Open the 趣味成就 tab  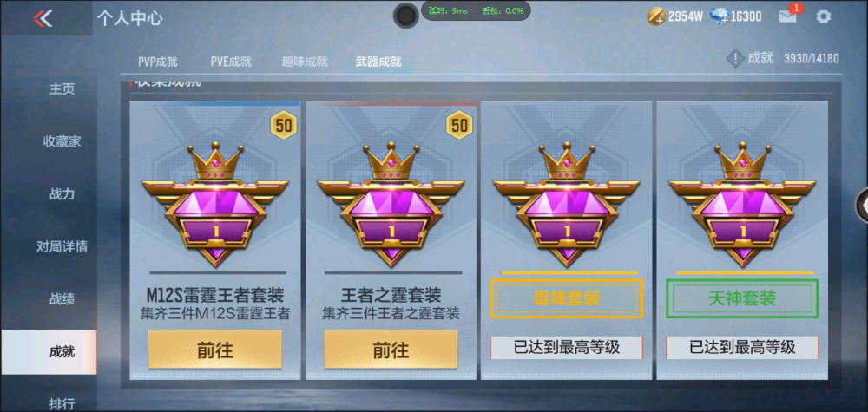(305, 62)
